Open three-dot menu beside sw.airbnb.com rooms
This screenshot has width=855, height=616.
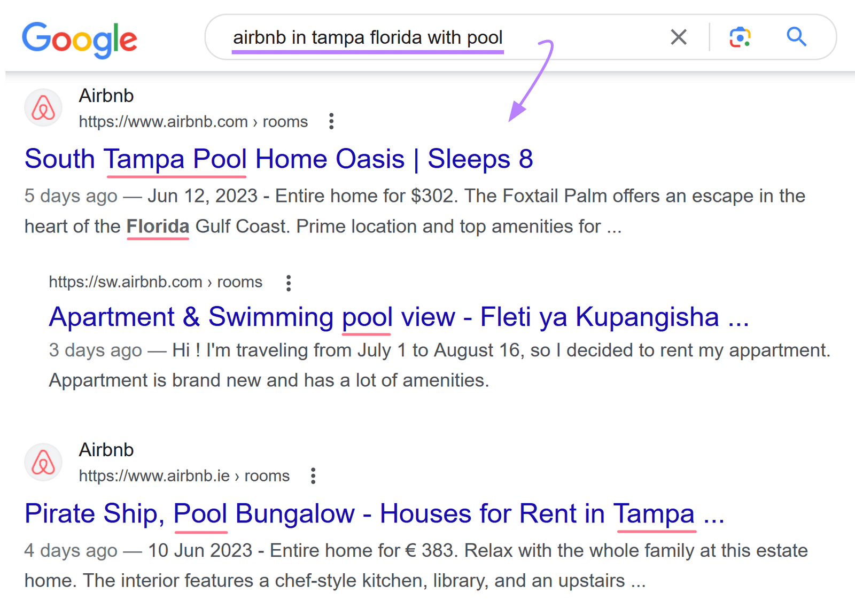pos(289,283)
